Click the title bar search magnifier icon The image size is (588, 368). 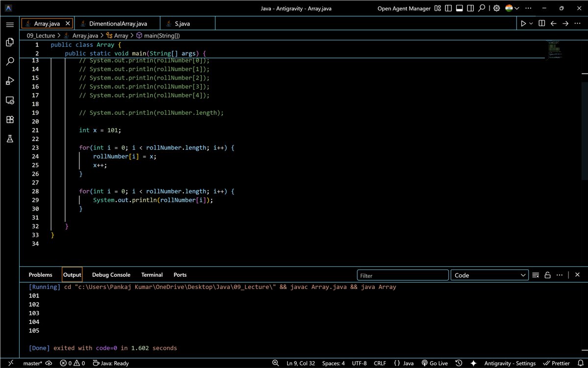click(482, 8)
